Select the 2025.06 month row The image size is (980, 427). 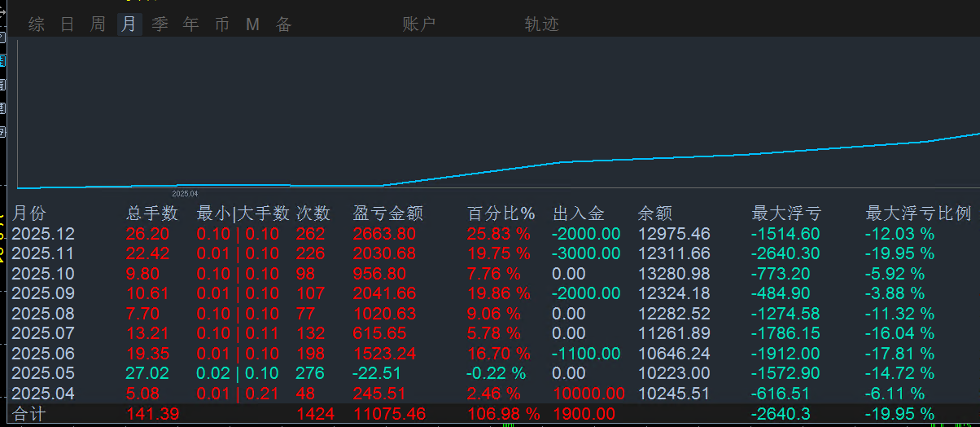(495, 354)
